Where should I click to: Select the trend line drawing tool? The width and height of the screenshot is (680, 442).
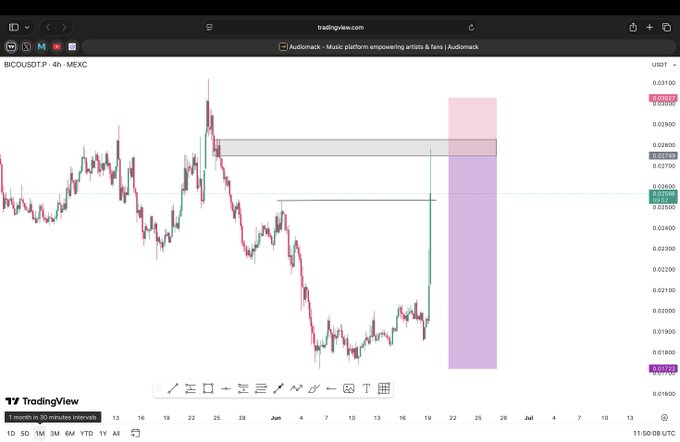tap(173, 389)
